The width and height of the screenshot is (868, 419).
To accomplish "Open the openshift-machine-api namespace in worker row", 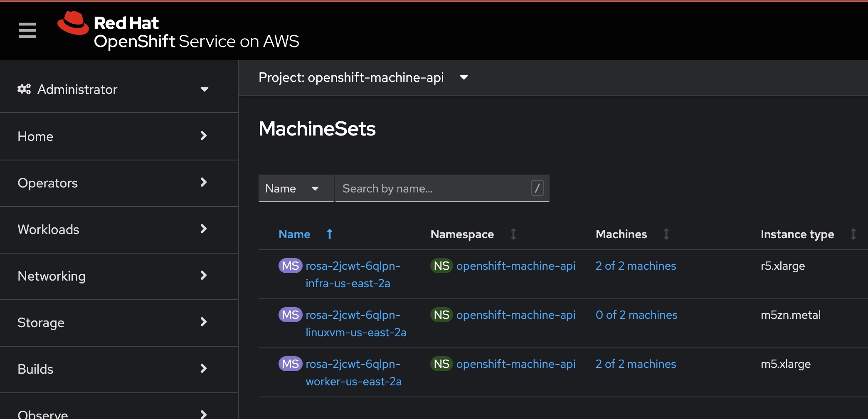I will pyautogui.click(x=516, y=364).
